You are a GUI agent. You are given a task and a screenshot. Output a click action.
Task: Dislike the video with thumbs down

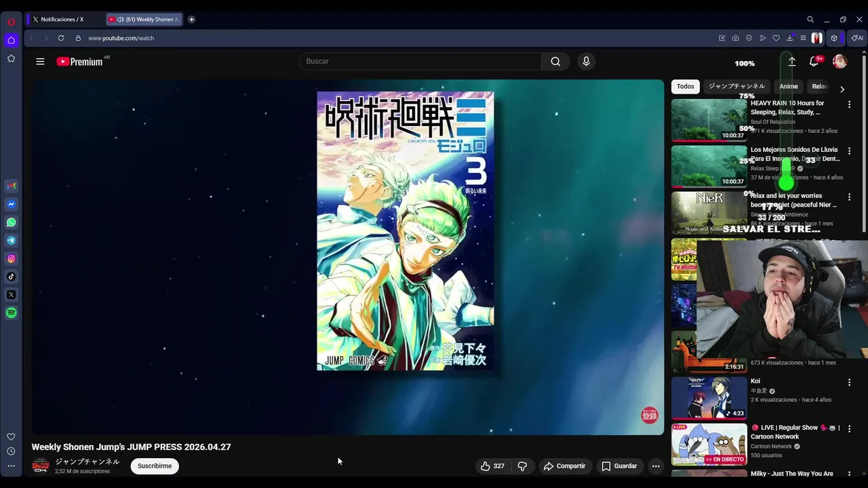(522, 466)
